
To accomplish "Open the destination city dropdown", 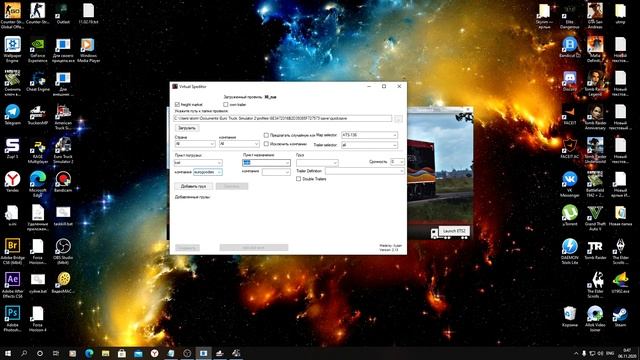I will coord(266,163).
